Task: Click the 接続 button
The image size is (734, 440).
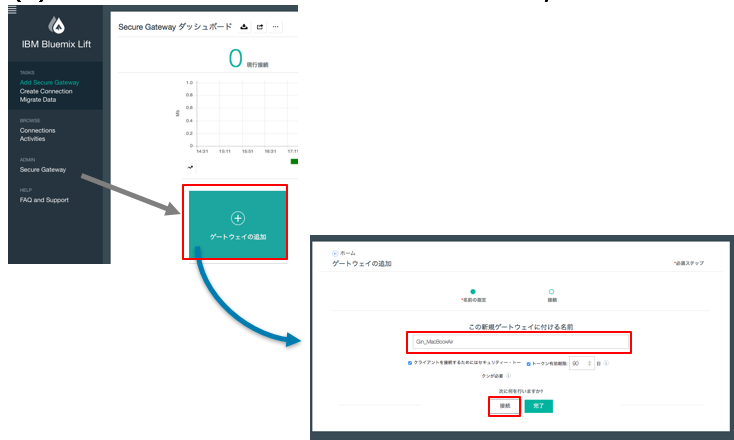Action: tap(505, 406)
